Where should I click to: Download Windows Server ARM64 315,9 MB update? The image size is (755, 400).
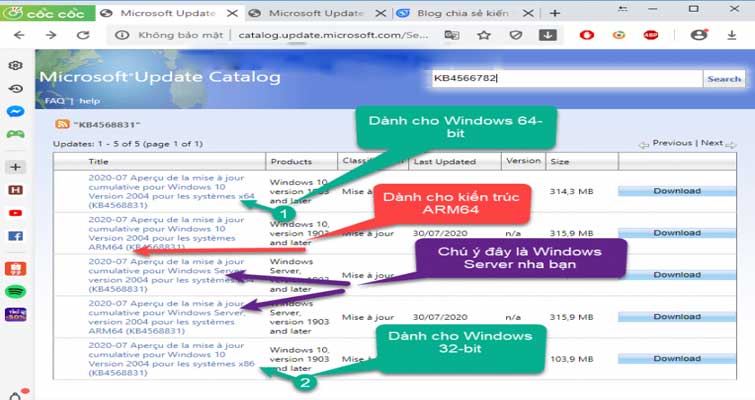pos(677,317)
